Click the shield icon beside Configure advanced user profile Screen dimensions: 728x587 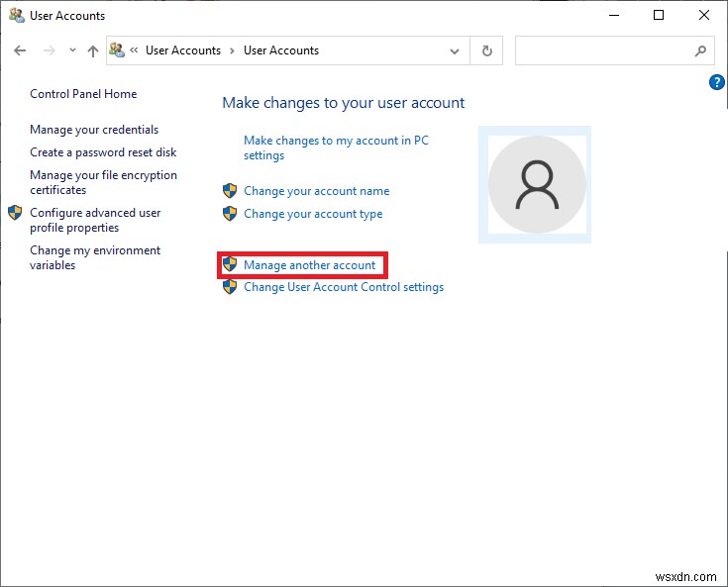tap(15, 213)
